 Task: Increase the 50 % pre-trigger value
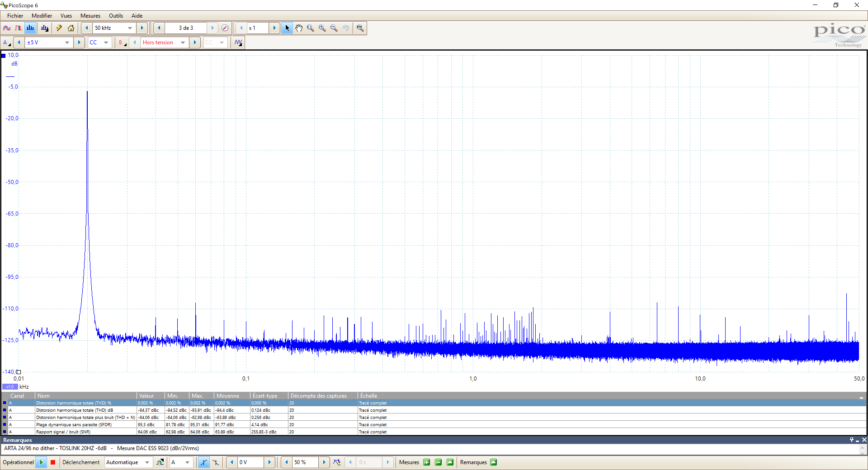[x=324, y=462]
